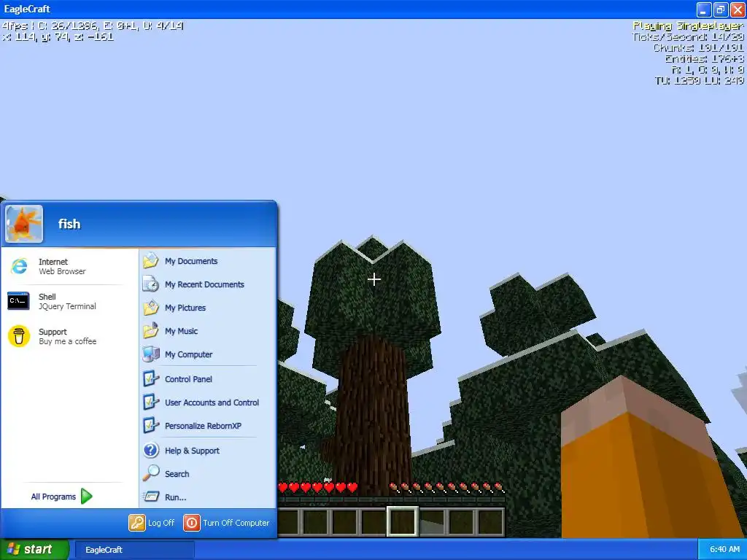Image resolution: width=747 pixels, height=560 pixels.
Task: Choose the 'My Music' menu label
Action: [181, 331]
